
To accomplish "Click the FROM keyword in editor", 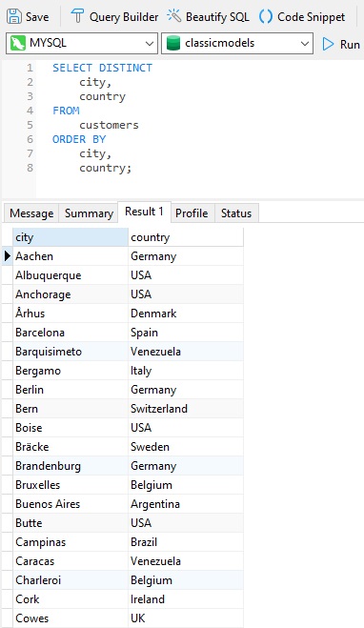I will pos(66,111).
